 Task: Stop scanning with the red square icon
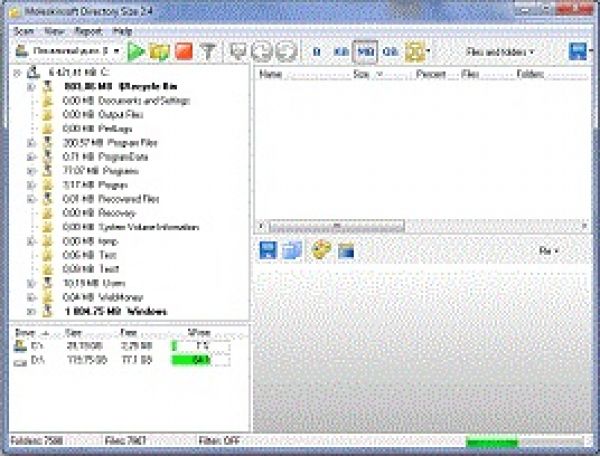pyautogui.click(x=184, y=51)
